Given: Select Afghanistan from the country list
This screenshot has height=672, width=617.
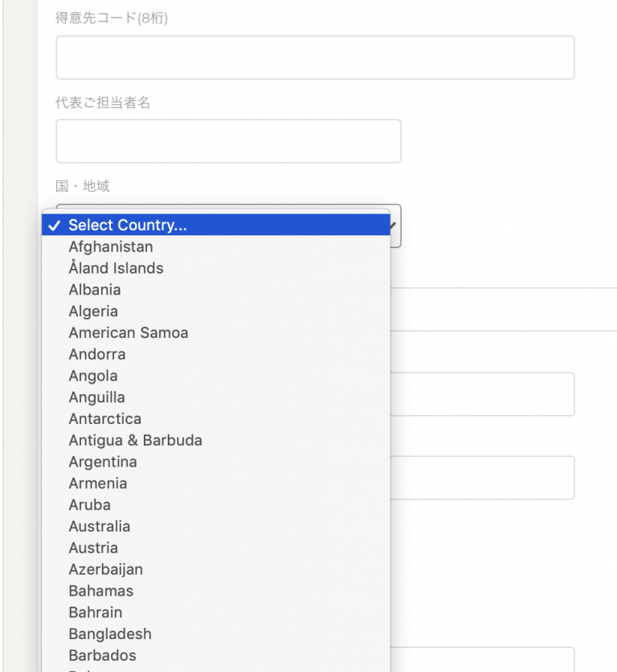Looking at the screenshot, I should [110, 246].
